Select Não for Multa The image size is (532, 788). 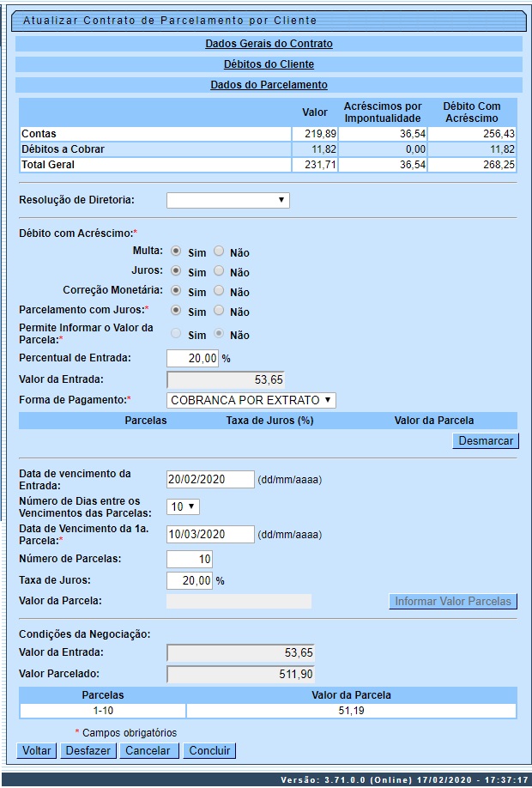coord(219,252)
